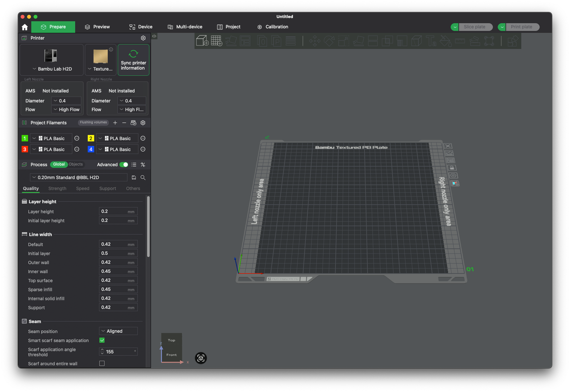Click the Layer height input field
570x392 pixels.
(x=118, y=211)
